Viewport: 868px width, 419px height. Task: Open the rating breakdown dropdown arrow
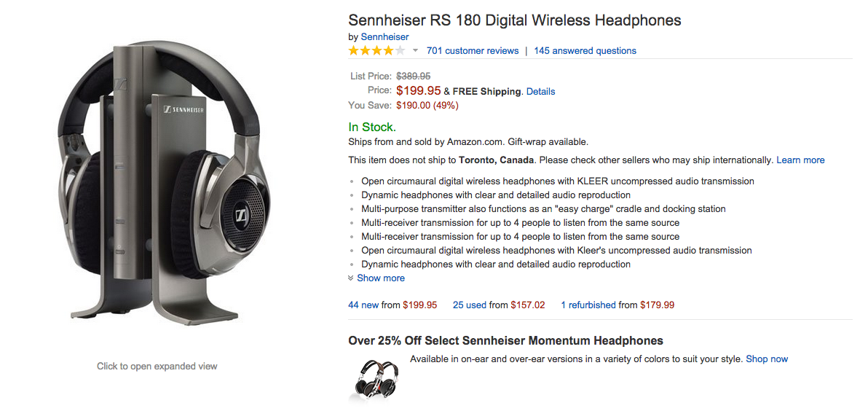[415, 51]
